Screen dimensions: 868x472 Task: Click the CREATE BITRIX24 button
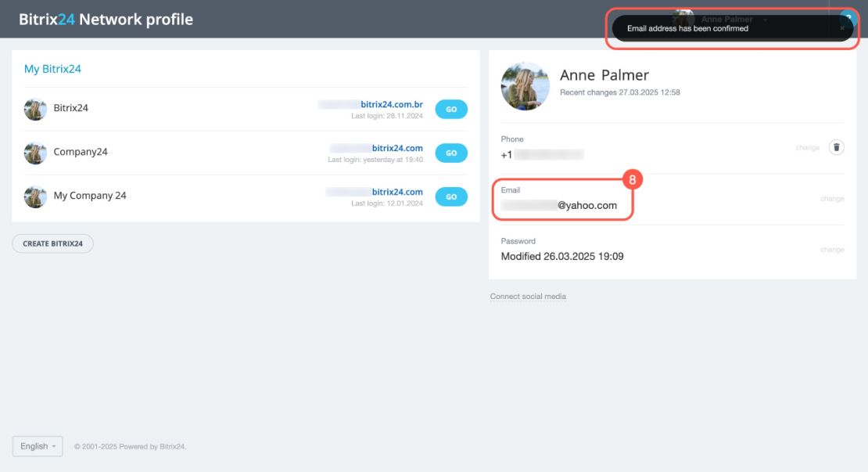[52, 243]
